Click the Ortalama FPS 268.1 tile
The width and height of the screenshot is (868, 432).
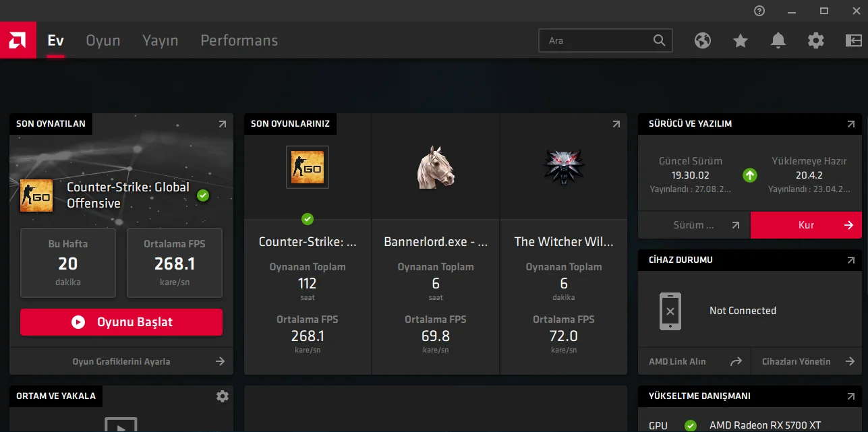tap(175, 263)
